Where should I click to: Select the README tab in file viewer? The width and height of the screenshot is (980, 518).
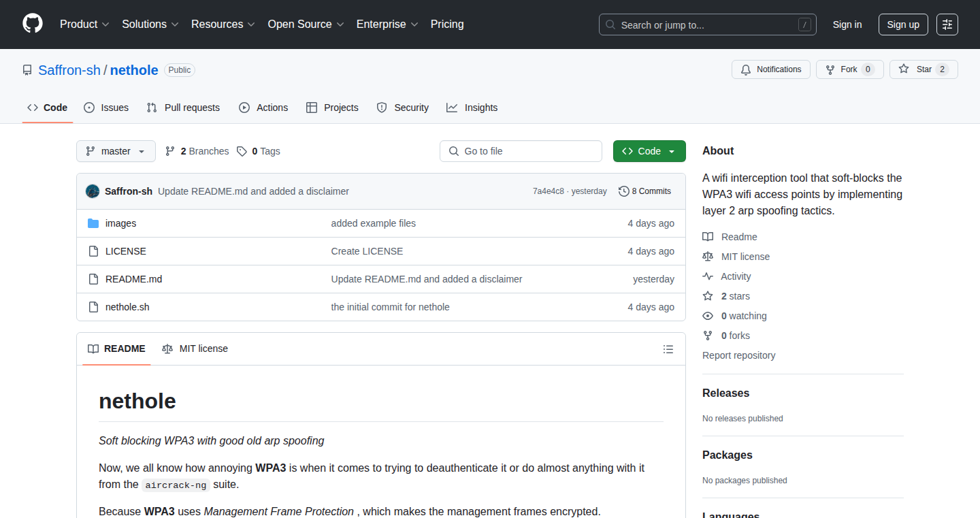(116, 349)
